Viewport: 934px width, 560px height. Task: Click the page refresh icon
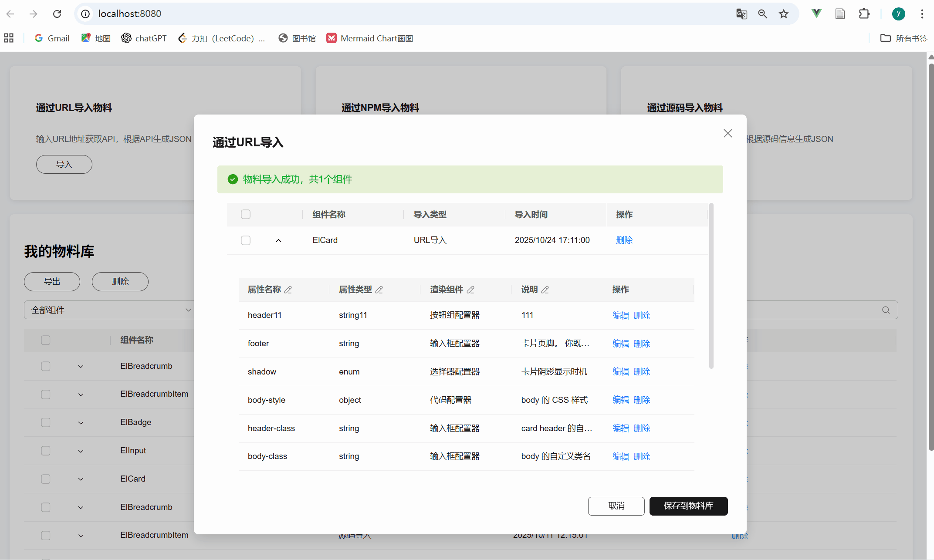pyautogui.click(x=57, y=13)
